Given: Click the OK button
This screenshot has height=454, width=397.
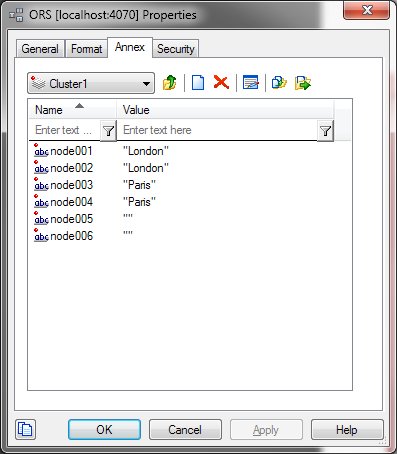Looking at the screenshot, I should click(104, 429).
